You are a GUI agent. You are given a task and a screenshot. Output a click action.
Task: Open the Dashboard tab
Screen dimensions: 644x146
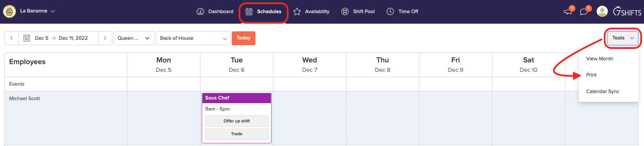[215, 11]
